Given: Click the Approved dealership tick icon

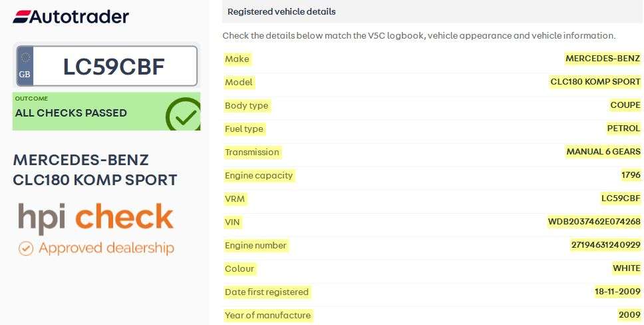Looking at the screenshot, I should point(26,248).
